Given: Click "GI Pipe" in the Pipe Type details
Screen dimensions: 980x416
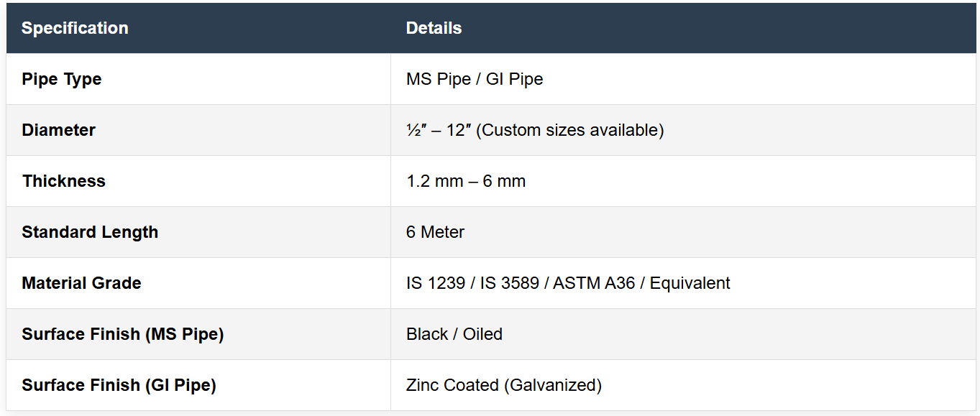Looking at the screenshot, I should click(x=514, y=79).
